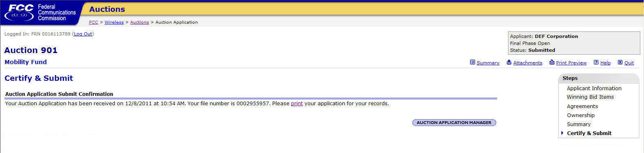
Task: Click the Summary page icon
Action: tap(473, 62)
